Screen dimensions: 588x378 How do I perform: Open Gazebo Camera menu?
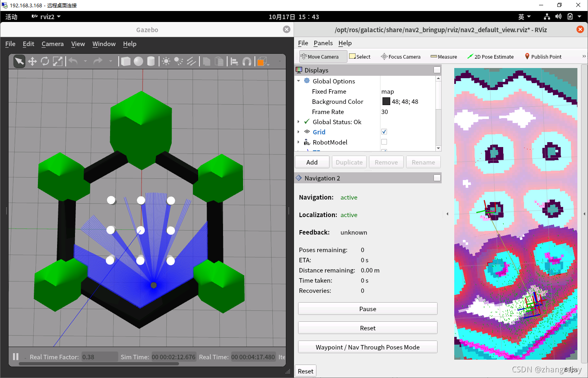tap(53, 44)
